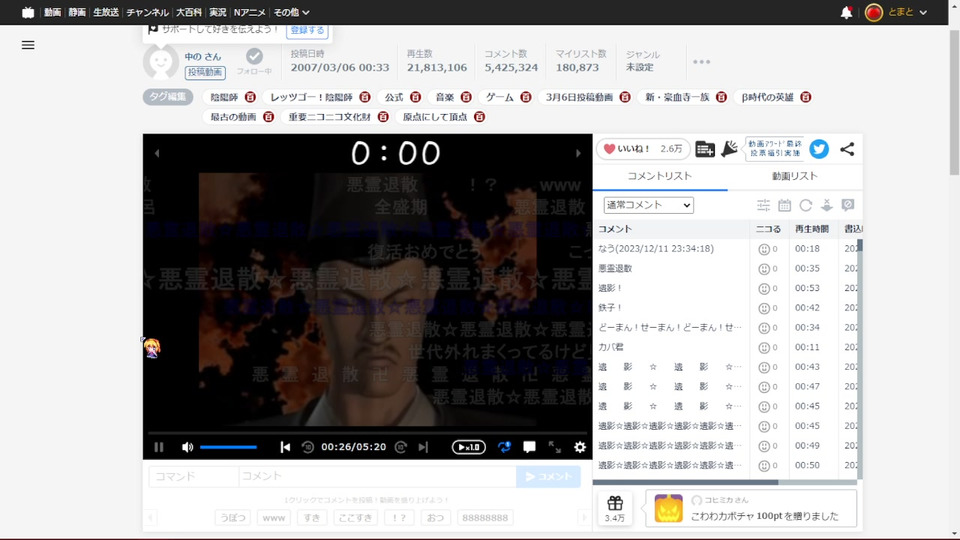Post quick comment 88888888
960x540 pixels.
(485, 518)
